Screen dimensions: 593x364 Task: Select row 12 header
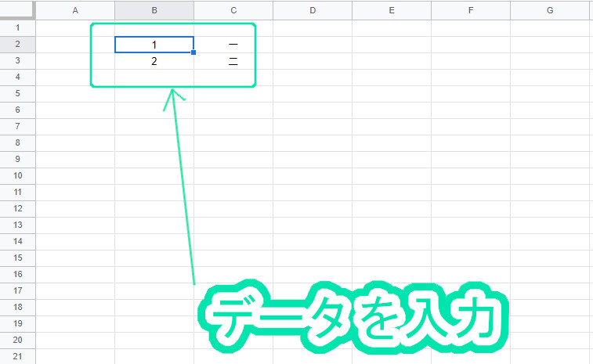[17, 209]
